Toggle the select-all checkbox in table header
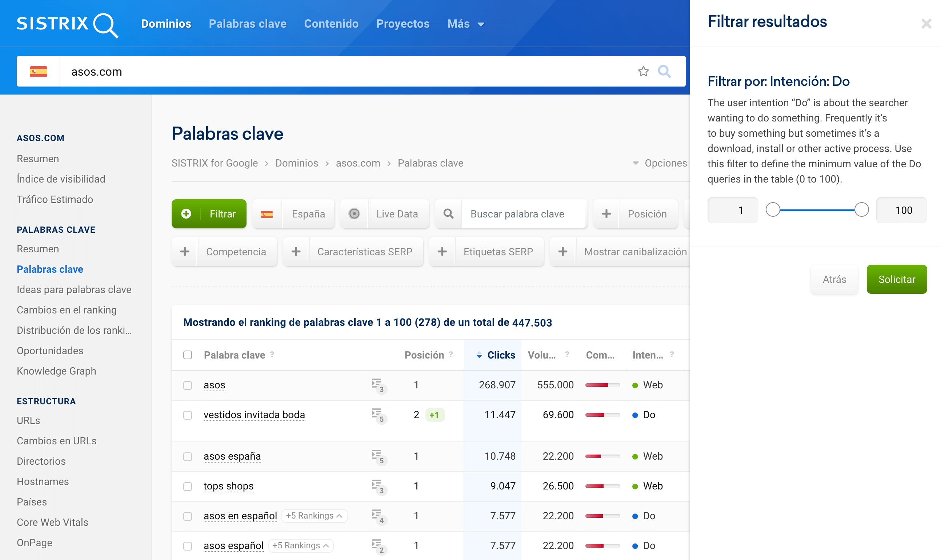Screen dimensions: 941x560 [188, 355]
